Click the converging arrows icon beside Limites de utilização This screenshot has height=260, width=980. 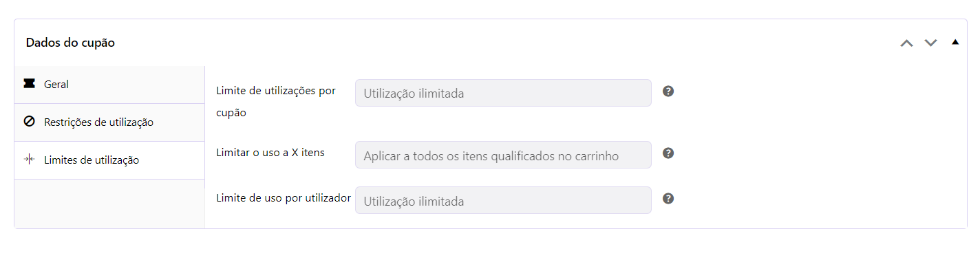[x=29, y=160]
